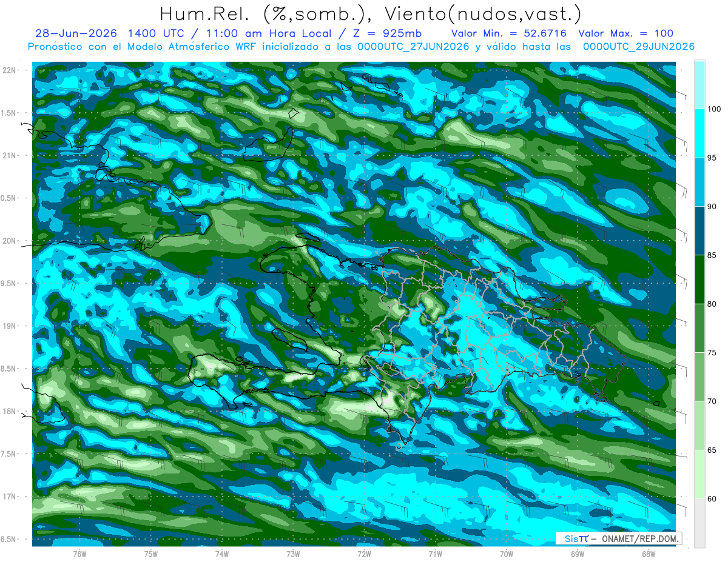Screen dimensions: 728x562
Task: Pick the bright cyan 95–100 legend swatch
Action: [699, 133]
